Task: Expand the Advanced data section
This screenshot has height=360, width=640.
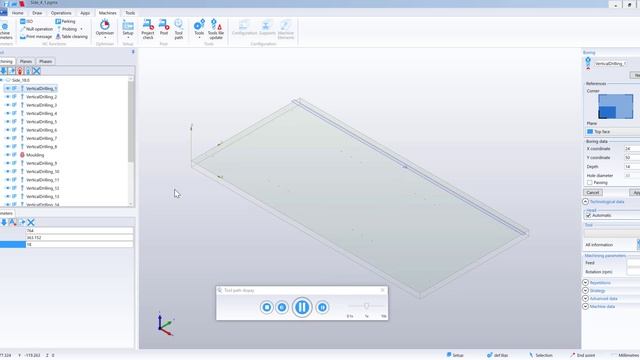Action: (585, 298)
